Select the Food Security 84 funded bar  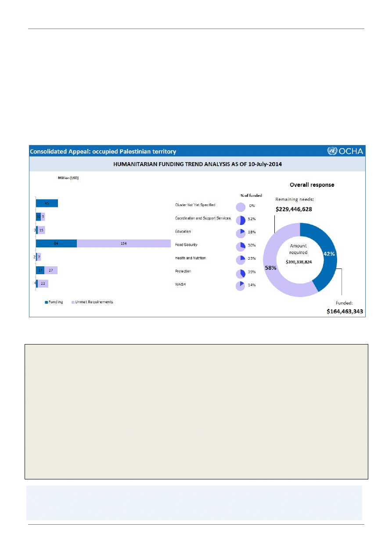[x=56, y=243]
